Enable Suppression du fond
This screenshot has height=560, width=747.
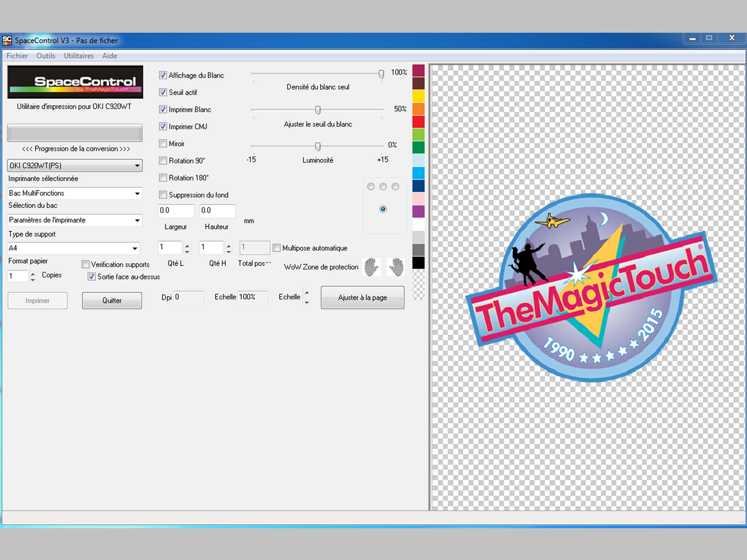coord(163,195)
